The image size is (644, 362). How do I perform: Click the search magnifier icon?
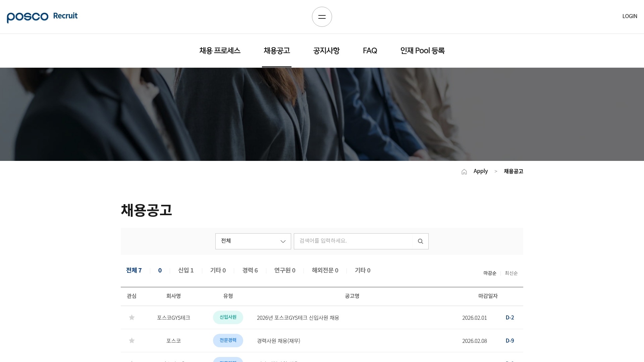tap(420, 241)
